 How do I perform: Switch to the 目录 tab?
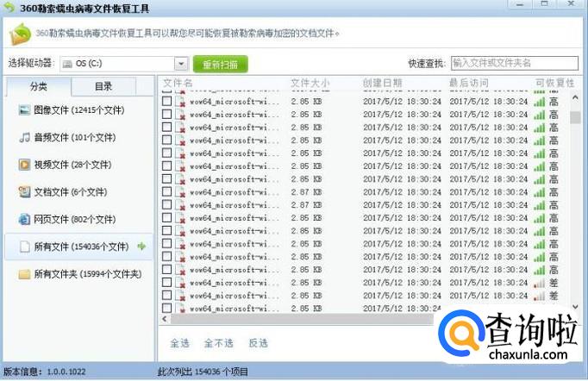click(x=103, y=86)
